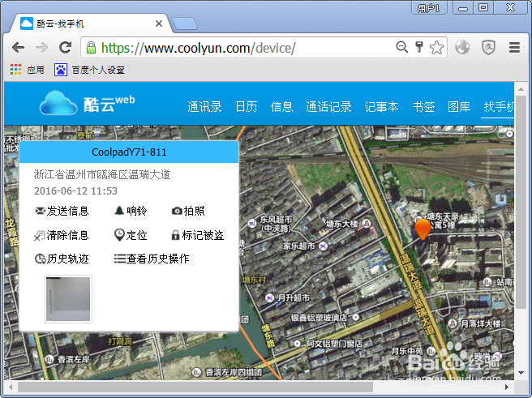
Task: Click the 银鑫铝塑玻璃店 map marker
Action: 355,317
